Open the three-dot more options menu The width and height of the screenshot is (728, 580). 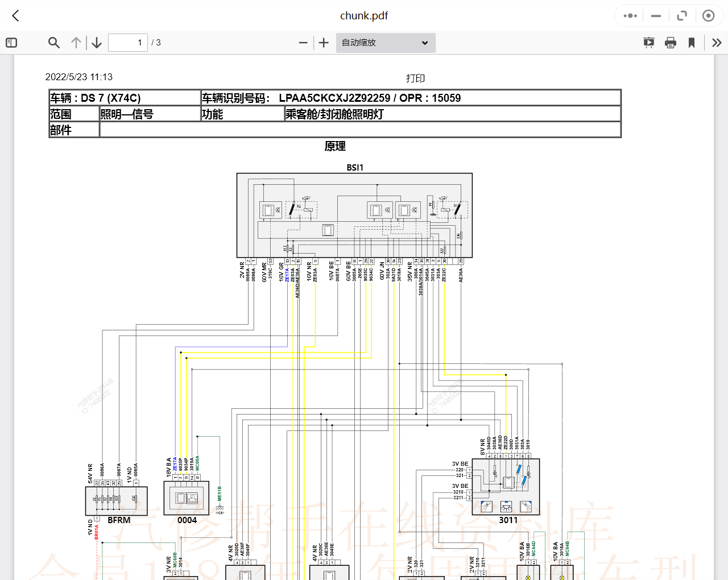pyautogui.click(x=630, y=16)
